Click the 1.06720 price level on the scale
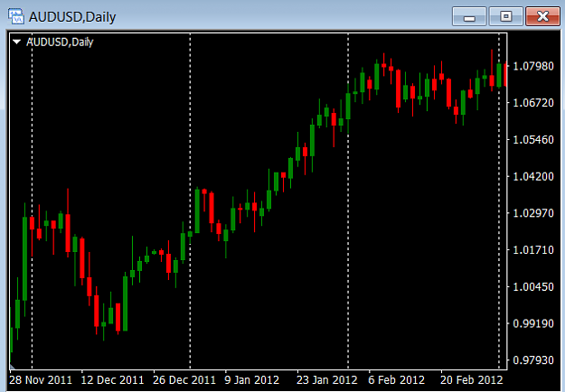Screen dimensions: 565x392 (x=533, y=103)
